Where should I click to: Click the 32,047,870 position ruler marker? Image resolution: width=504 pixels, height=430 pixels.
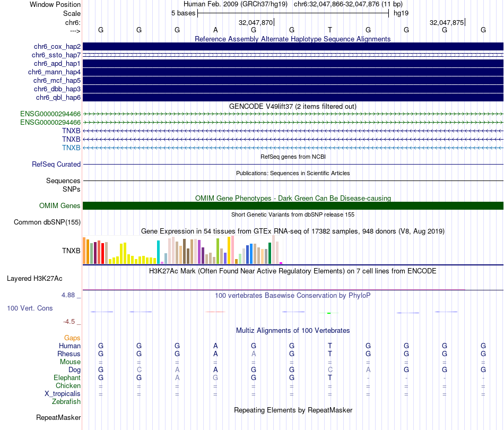[x=256, y=23]
